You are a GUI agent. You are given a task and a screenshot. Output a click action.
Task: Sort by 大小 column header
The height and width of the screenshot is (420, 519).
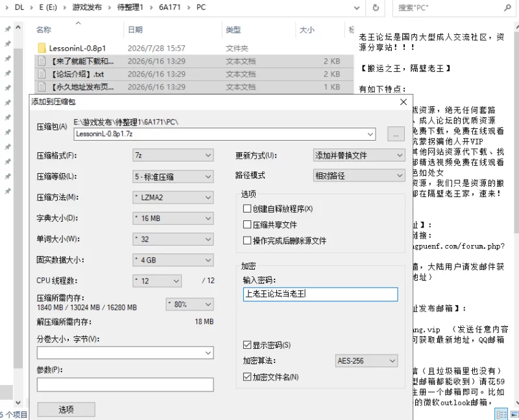pos(307,30)
